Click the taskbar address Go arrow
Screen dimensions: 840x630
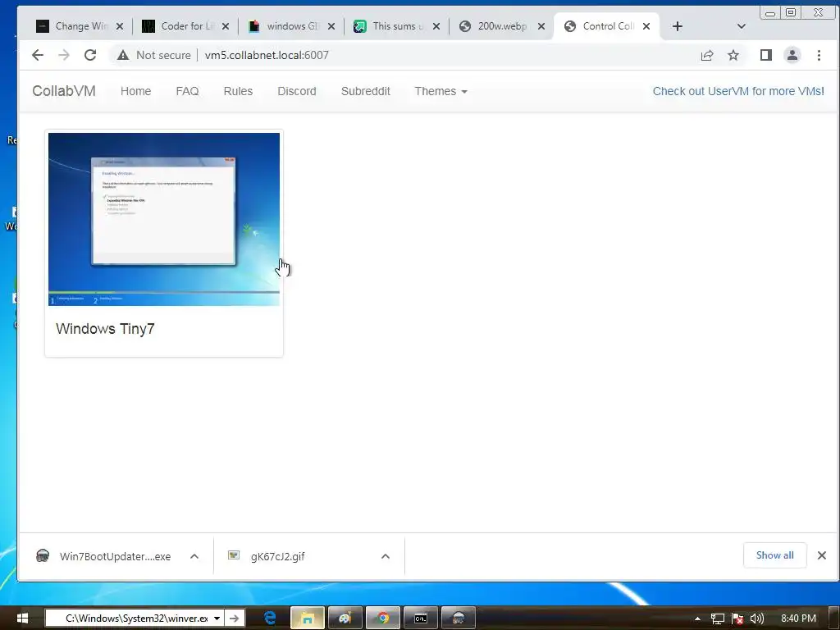tap(234, 619)
